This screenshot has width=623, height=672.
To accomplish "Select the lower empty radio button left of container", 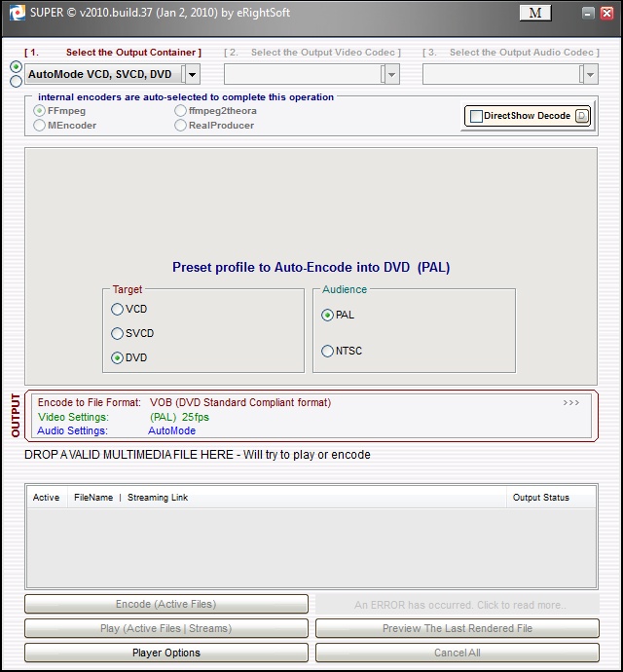I will click(x=16, y=81).
